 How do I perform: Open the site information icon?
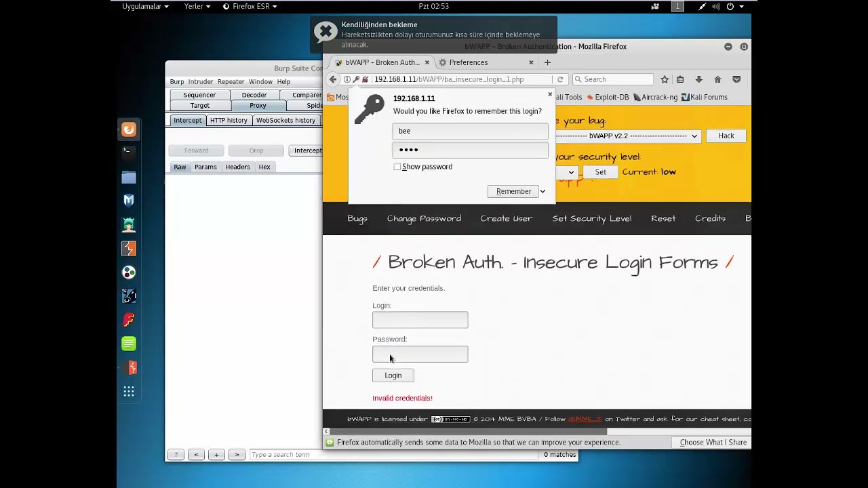click(347, 79)
